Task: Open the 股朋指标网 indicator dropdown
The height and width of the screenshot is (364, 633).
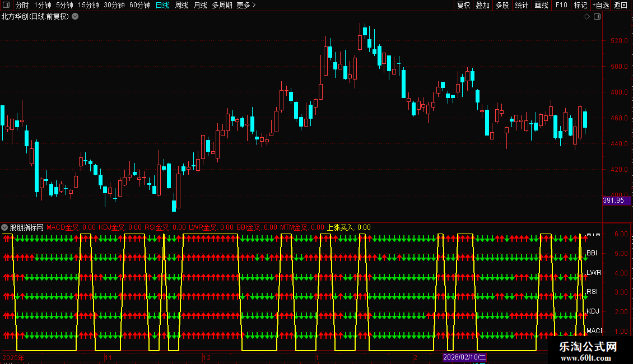Action: (4, 227)
